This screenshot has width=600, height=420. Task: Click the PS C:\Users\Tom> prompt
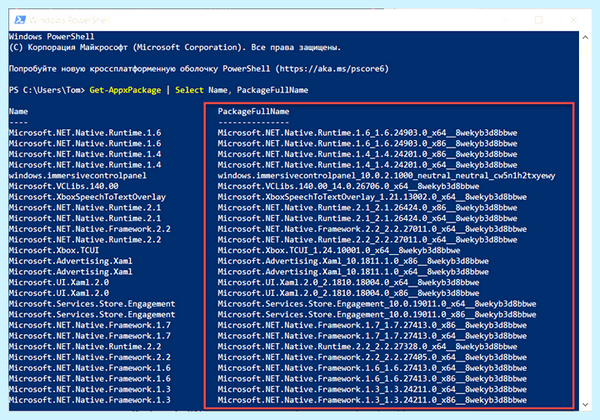47,90
